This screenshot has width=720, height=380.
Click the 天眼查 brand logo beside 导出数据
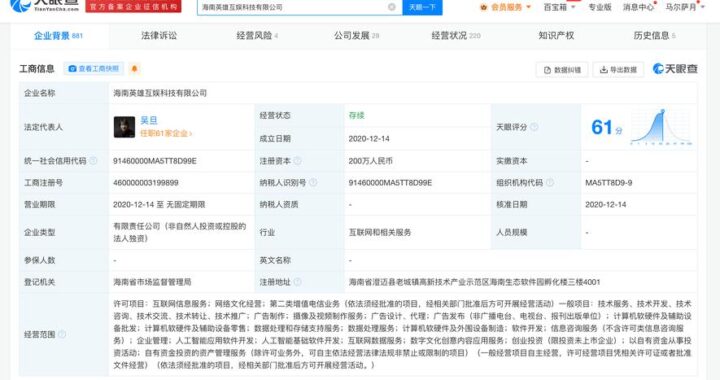(x=675, y=69)
